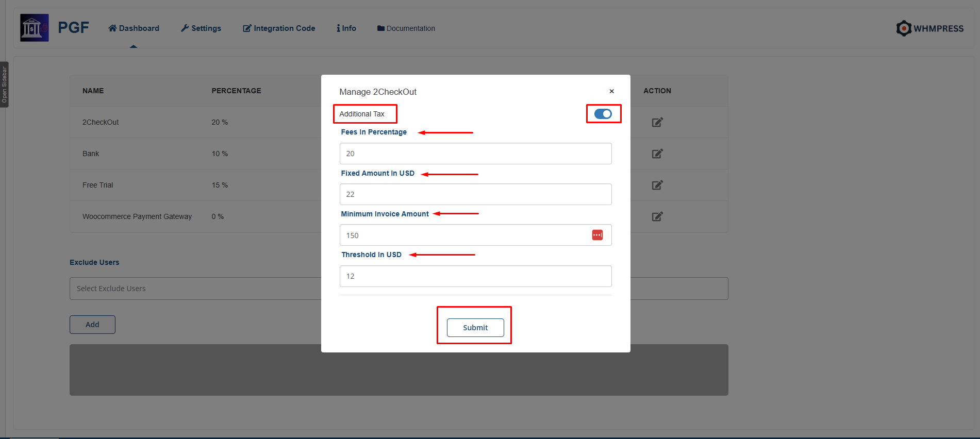
Task: Click the Add button
Action: tap(92, 325)
